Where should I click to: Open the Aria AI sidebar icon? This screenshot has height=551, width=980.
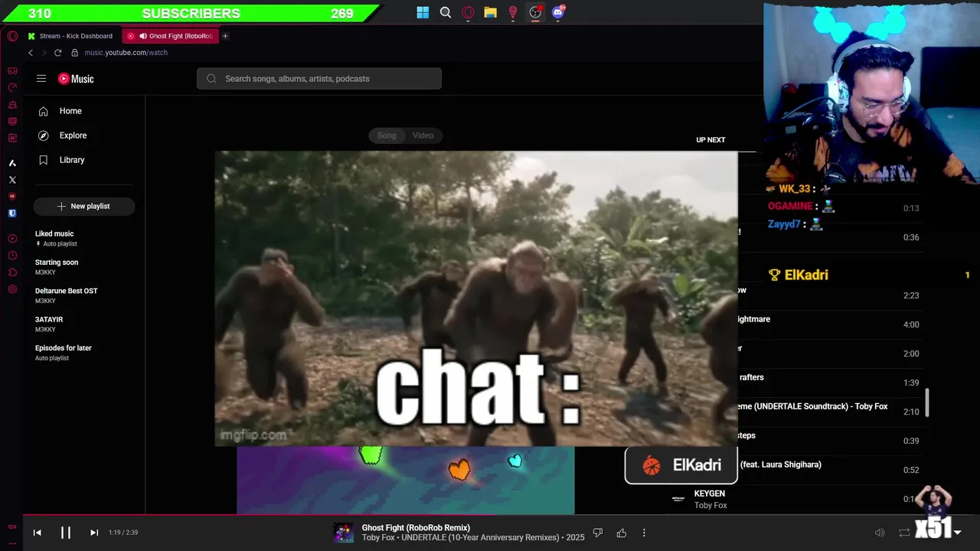pyautogui.click(x=12, y=163)
